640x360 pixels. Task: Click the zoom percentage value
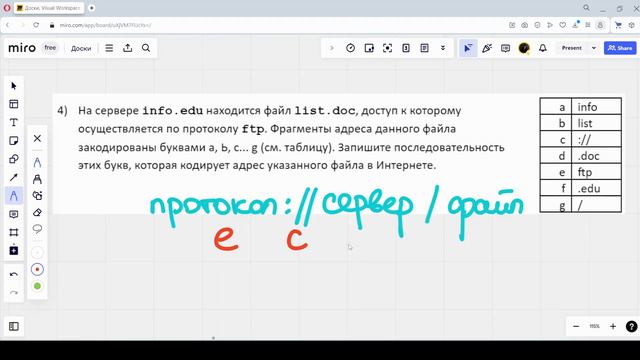click(594, 326)
